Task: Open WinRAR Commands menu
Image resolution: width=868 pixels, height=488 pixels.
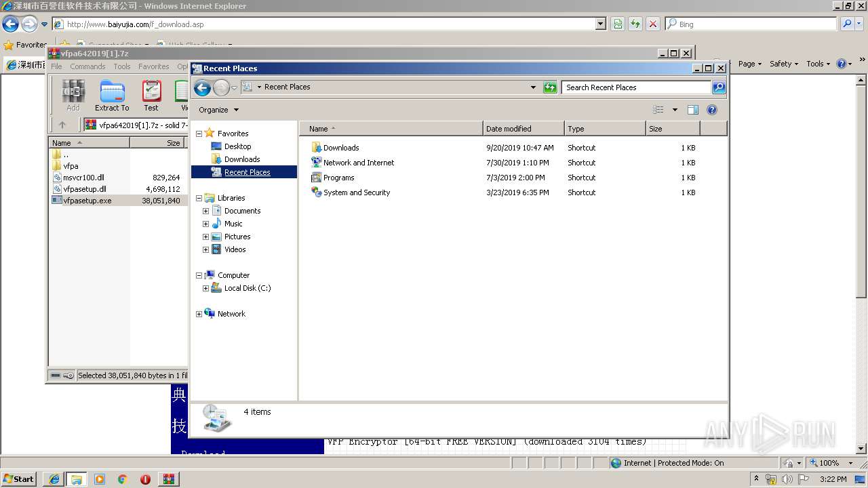Action: [x=87, y=66]
